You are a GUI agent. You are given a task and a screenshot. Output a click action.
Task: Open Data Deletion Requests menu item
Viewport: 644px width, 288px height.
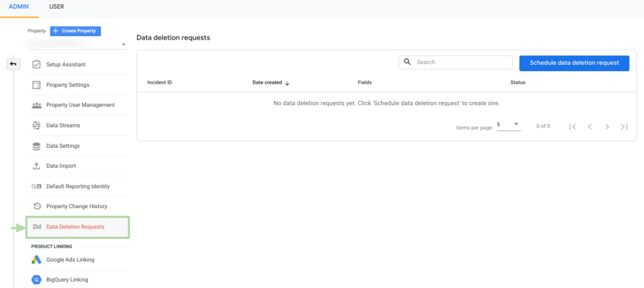pos(75,227)
